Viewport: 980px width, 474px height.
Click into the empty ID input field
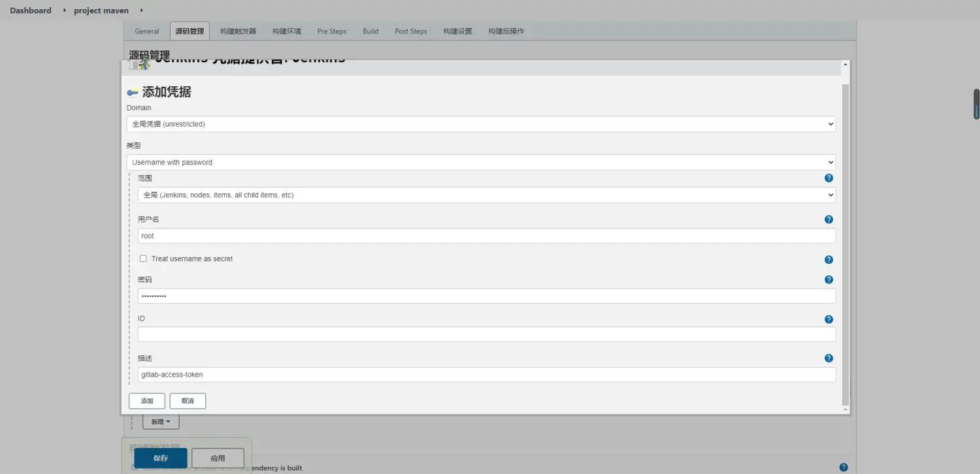(x=486, y=334)
